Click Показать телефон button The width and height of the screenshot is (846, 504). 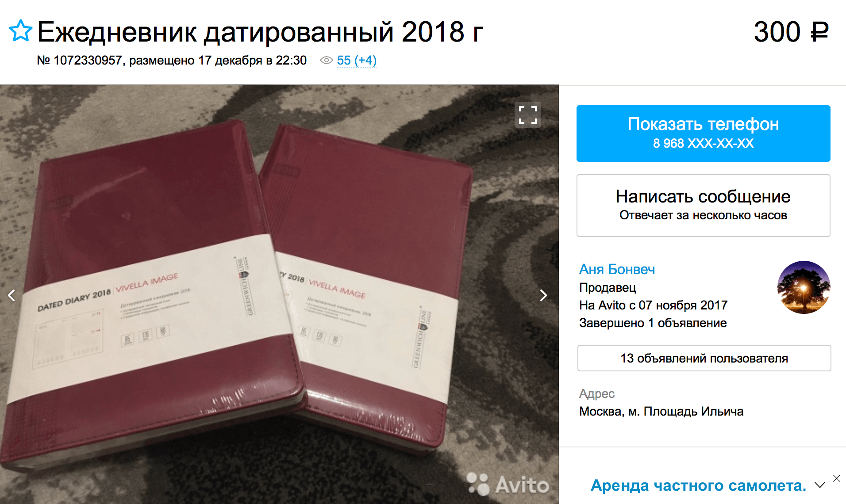point(703,134)
